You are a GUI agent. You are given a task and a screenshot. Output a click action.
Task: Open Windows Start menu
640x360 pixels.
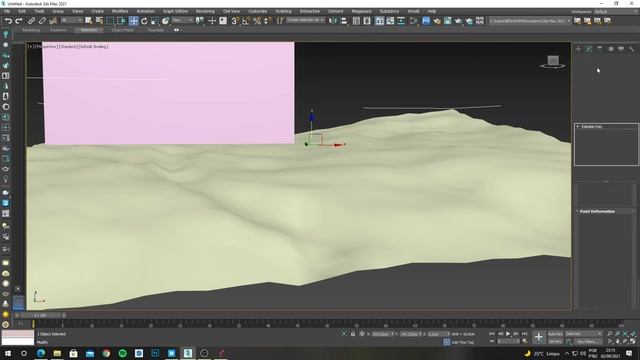pos(8,353)
